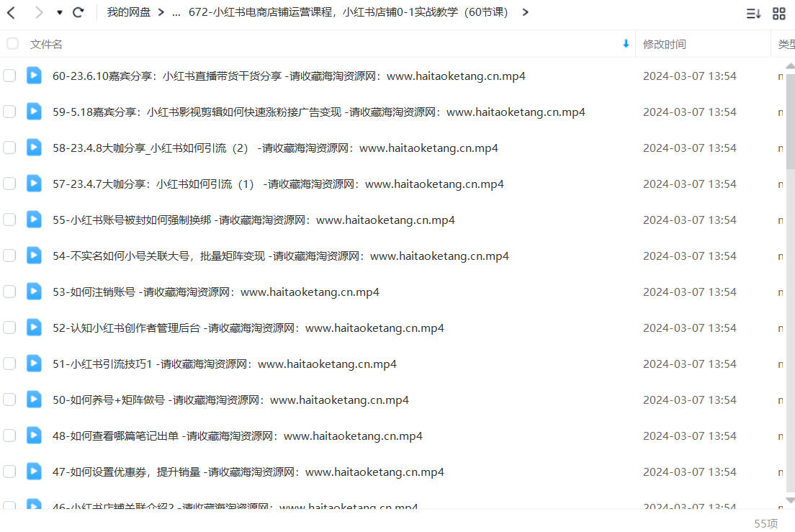
Task: Click the 55项 item count
Action: click(765, 523)
